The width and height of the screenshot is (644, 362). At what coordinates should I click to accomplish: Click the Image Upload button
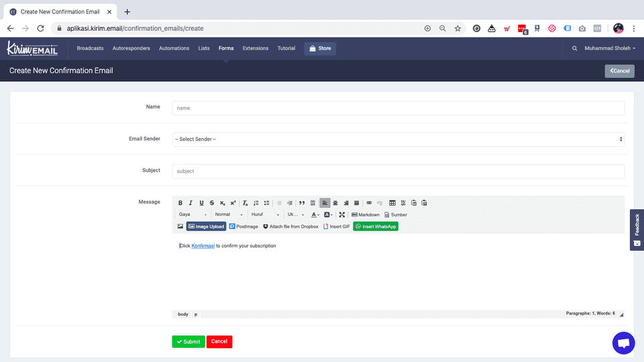pyautogui.click(x=206, y=227)
